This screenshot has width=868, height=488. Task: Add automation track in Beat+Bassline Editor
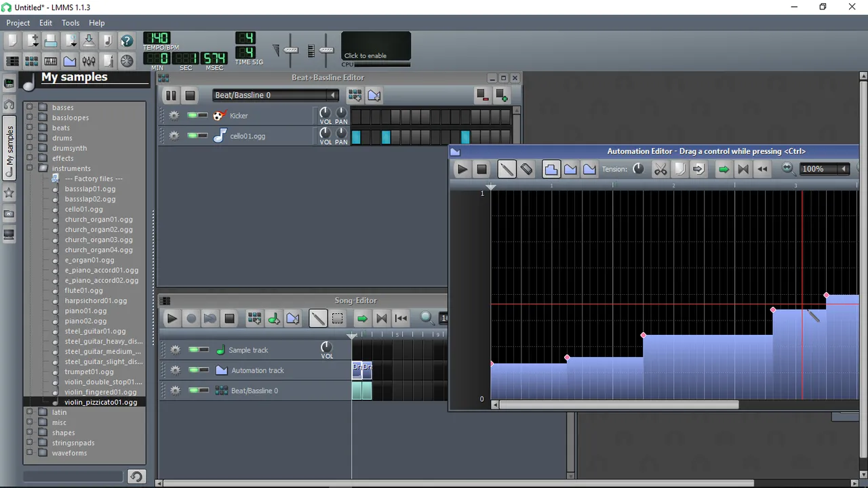[374, 96]
